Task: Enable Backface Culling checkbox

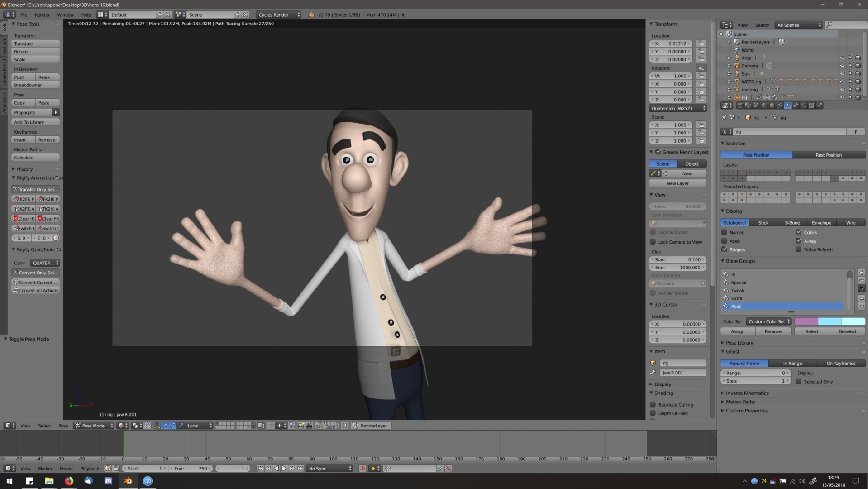Action: pyautogui.click(x=653, y=404)
